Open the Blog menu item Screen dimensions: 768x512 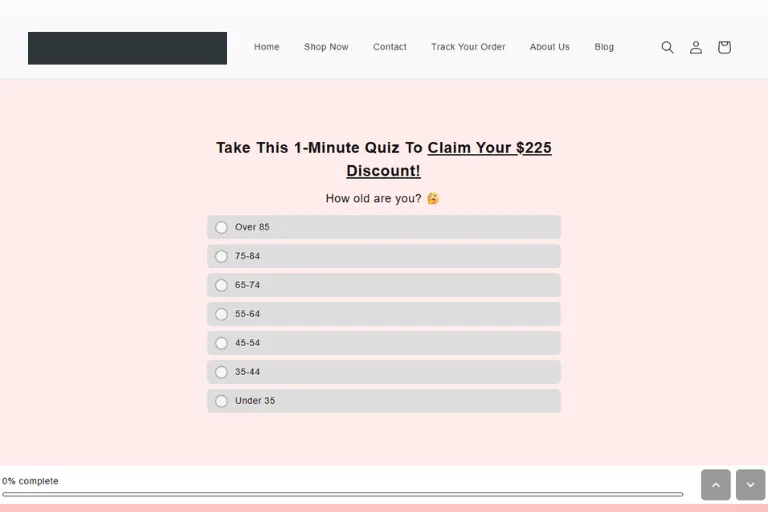pos(604,47)
